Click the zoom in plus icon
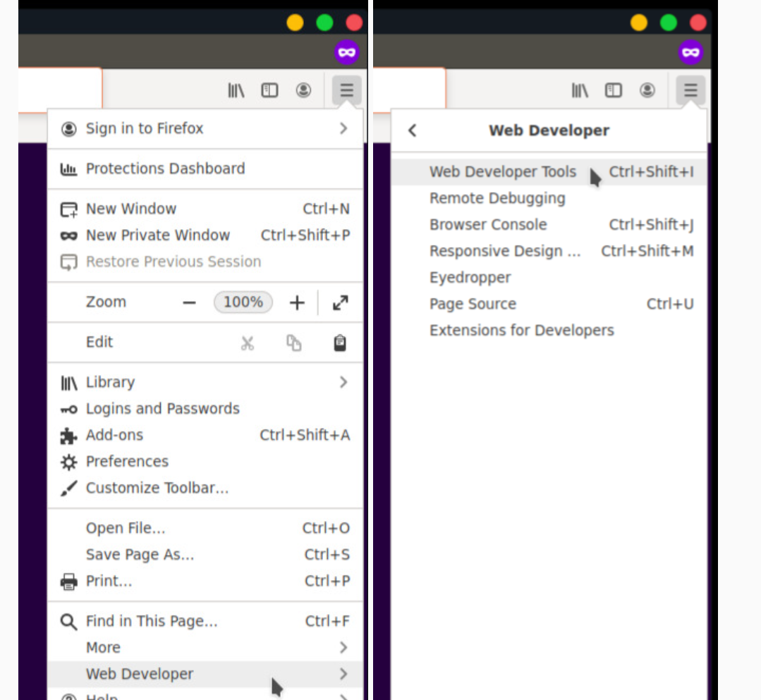761x700 pixels. [297, 303]
